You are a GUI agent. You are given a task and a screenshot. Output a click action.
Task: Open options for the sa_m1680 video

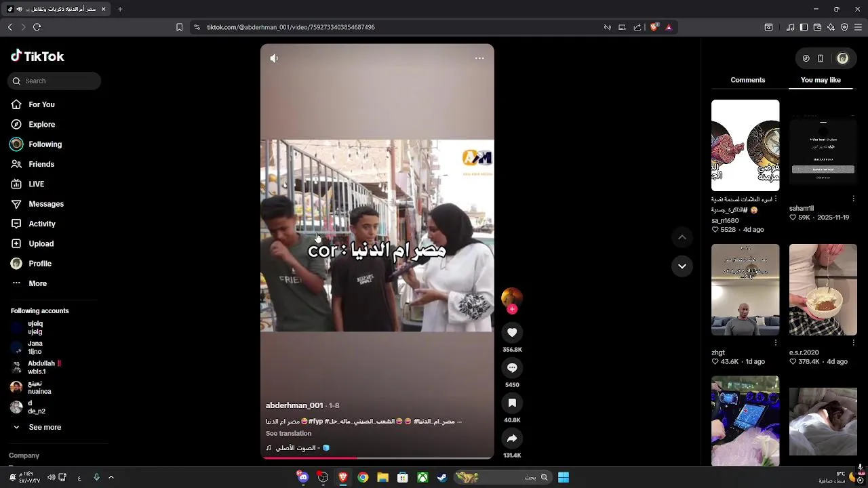776,199
